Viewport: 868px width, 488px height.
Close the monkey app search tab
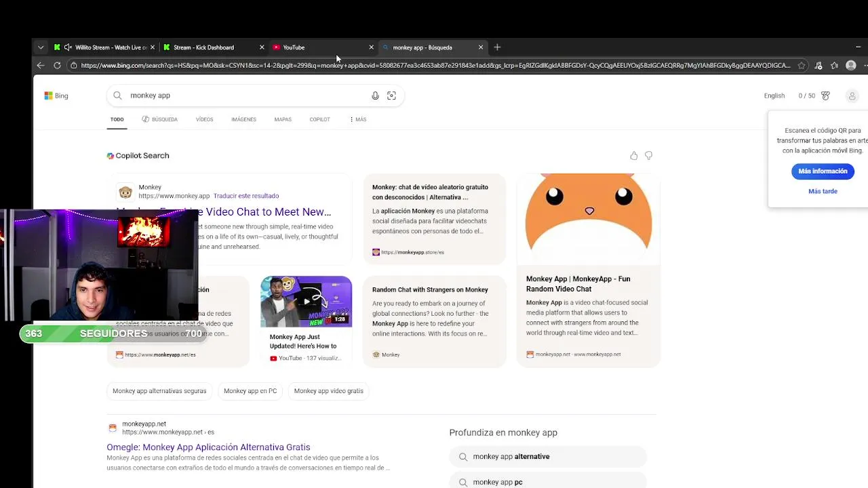(x=481, y=47)
